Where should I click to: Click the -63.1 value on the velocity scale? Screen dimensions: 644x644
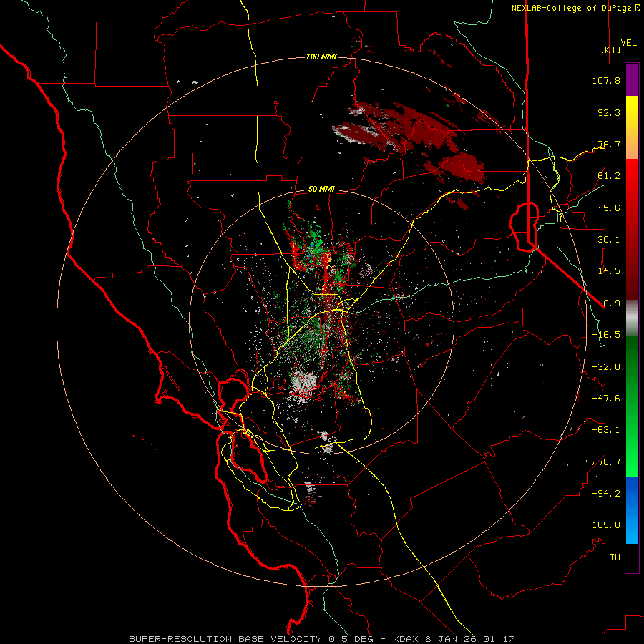coord(606,430)
